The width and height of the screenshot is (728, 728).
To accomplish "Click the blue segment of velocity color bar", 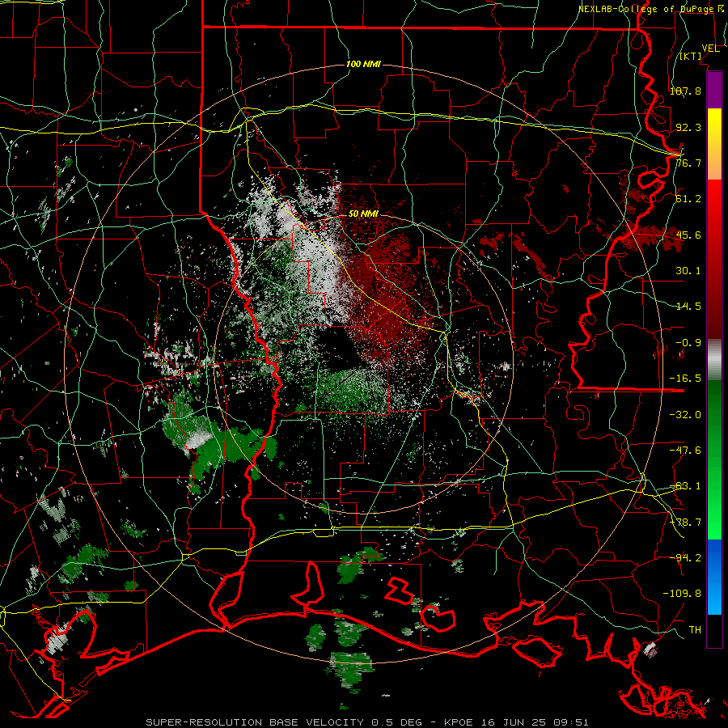I will click(714, 577).
